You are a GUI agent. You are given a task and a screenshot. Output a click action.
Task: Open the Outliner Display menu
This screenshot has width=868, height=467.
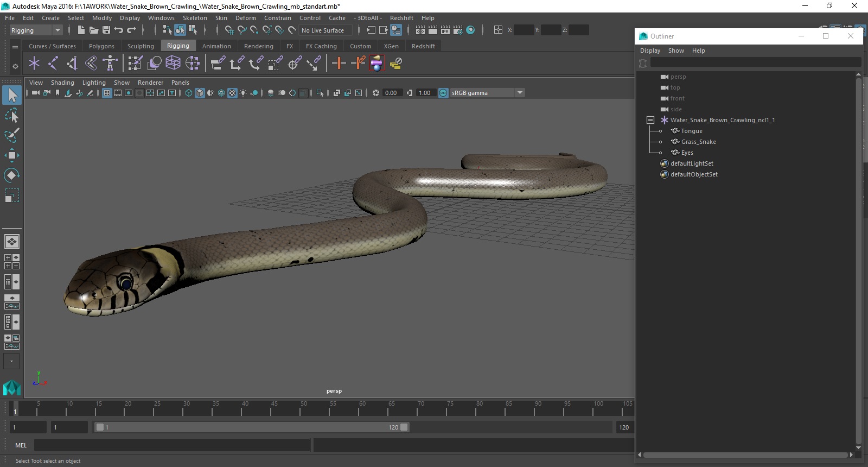650,51
